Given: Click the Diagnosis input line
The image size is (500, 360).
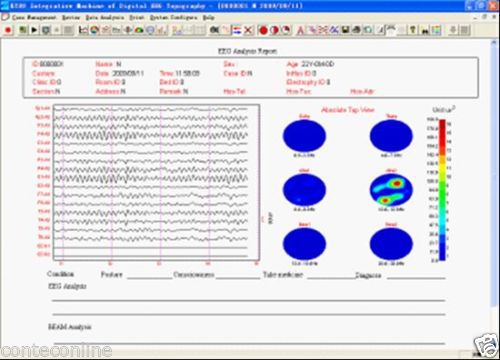Looking at the screenshot, I should click(x=416, y=276).
